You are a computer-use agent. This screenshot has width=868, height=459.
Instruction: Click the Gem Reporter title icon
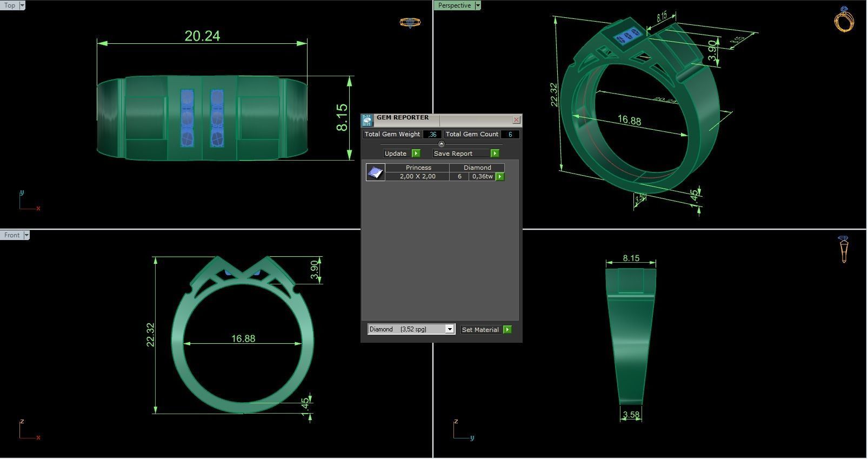[367, 120]
